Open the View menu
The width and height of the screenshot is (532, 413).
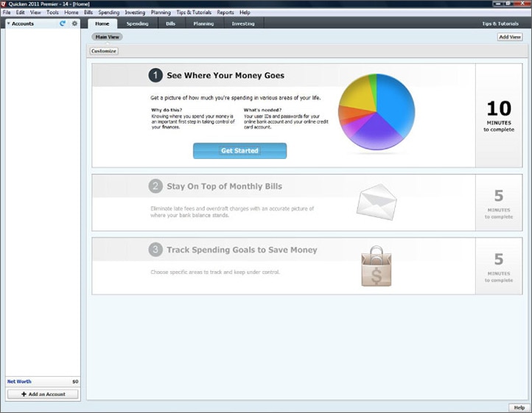click(35, 13)
